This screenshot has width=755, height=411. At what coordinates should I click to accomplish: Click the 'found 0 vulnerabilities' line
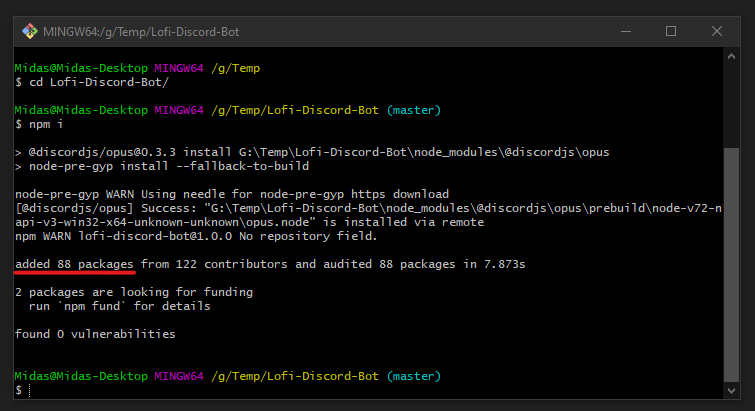click(x=95, y=334)
